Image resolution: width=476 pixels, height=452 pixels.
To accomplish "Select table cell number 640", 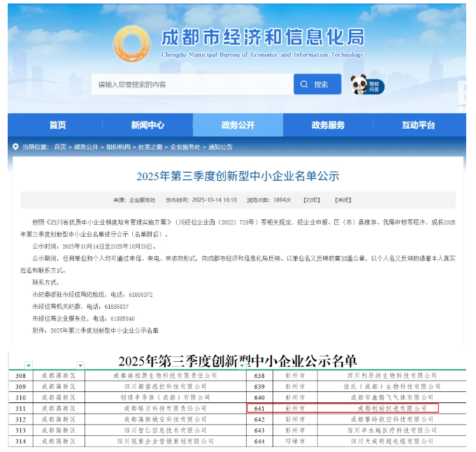I will (259, 398).
